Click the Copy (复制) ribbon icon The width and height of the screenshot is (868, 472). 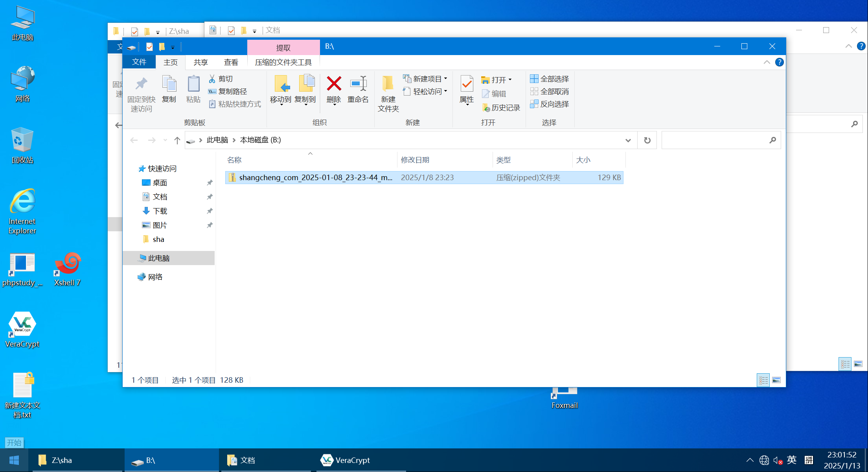[169, 84]
